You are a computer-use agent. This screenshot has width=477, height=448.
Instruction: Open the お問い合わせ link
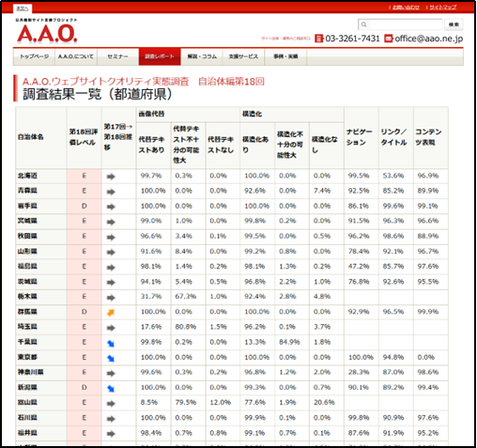[406, 8]
